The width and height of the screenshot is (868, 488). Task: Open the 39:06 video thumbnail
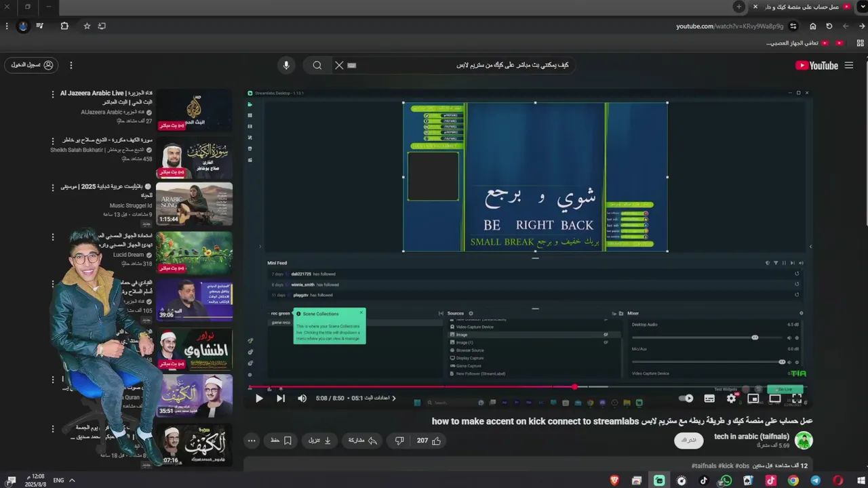194,300
